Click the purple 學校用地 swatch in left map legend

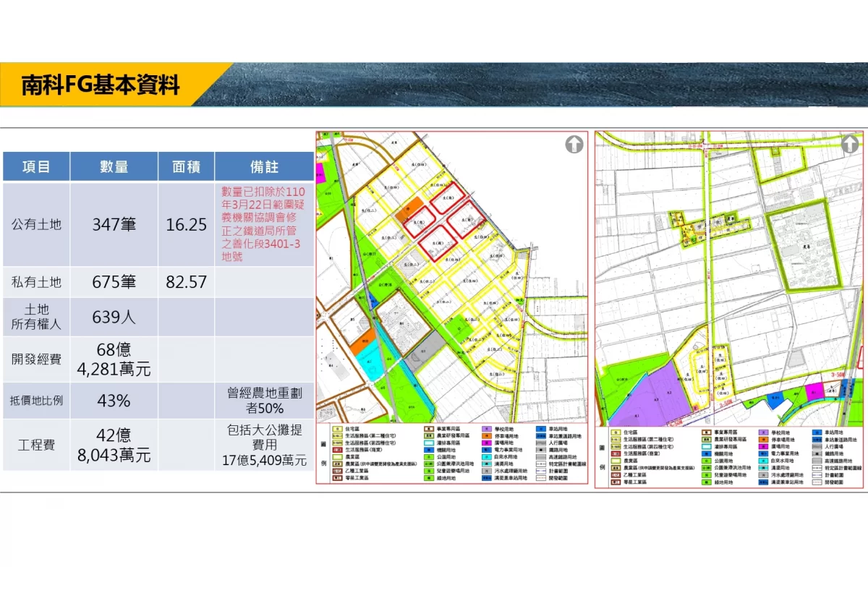click(x=488, y=429)
